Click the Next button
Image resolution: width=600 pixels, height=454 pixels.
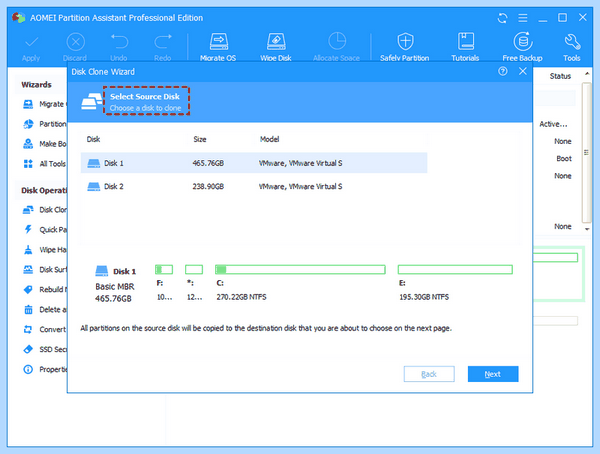click(x=493, y=374)
